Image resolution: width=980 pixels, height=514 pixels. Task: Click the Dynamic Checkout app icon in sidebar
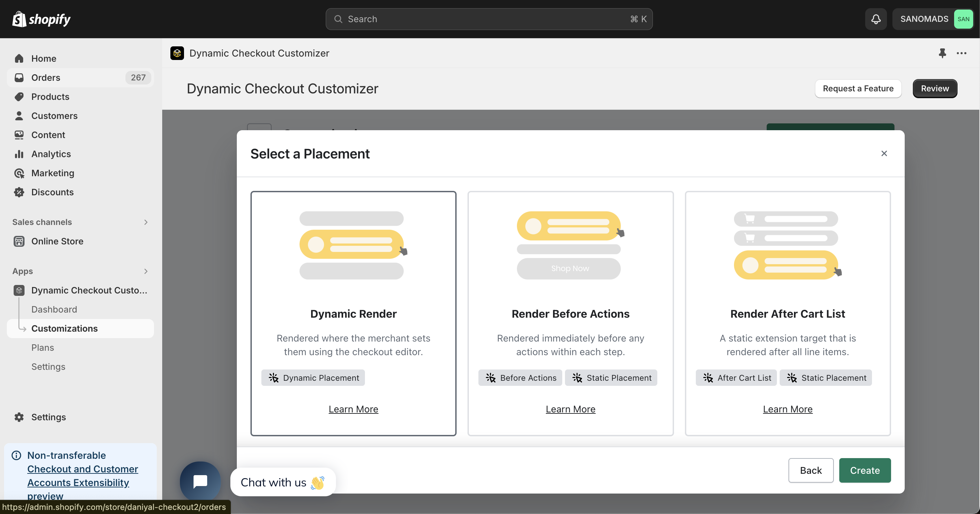pyautogui.click(x=19, y=290)
